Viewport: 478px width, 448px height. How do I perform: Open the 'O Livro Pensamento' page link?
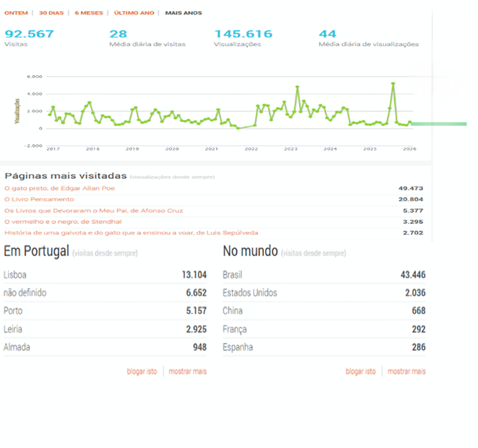tap(39, 199)
